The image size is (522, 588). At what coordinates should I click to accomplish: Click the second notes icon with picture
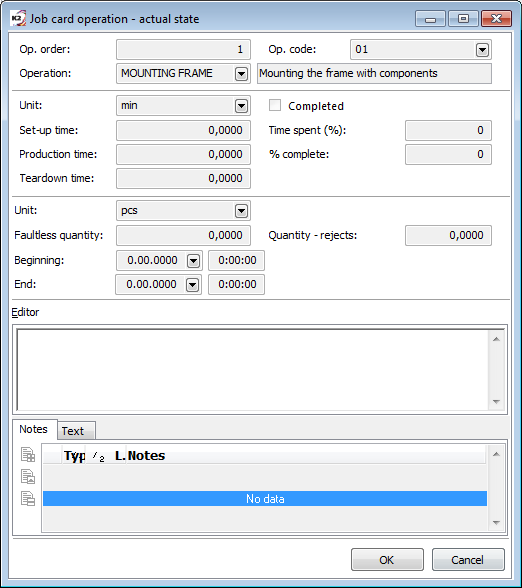(x=28, y=477)
